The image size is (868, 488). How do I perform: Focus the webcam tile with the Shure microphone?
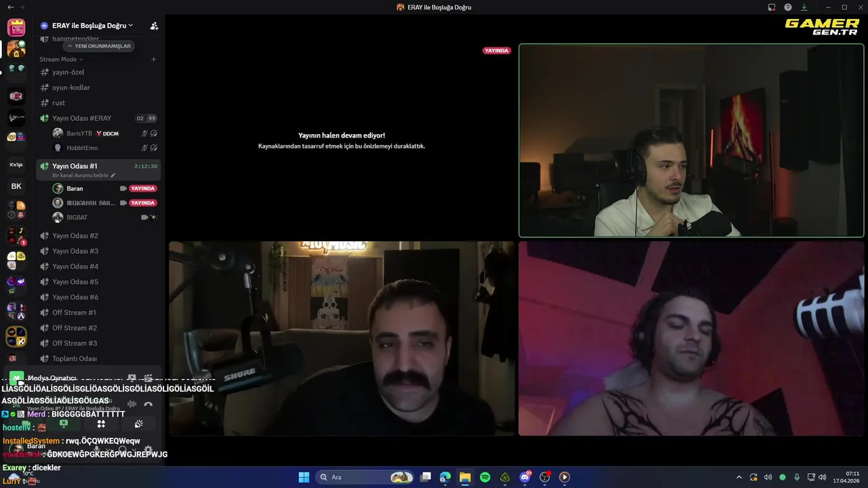click(x=342, y=338)
